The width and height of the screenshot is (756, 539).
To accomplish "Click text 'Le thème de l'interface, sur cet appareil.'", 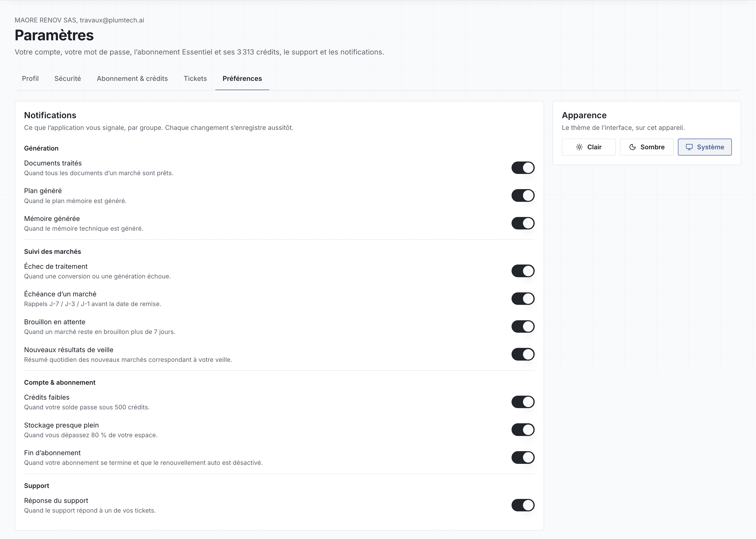I will pos(623,128).
